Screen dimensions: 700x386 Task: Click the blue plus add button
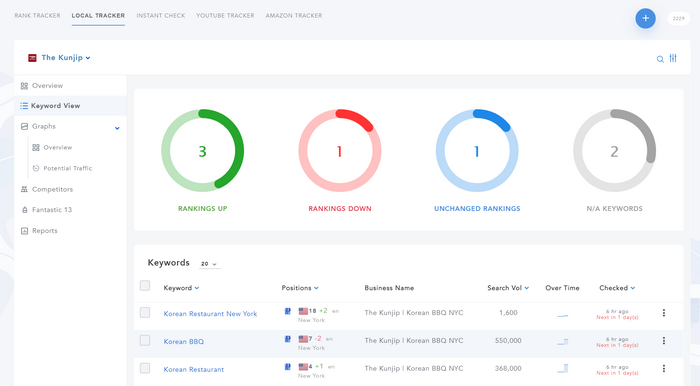(x=646, y=18)
